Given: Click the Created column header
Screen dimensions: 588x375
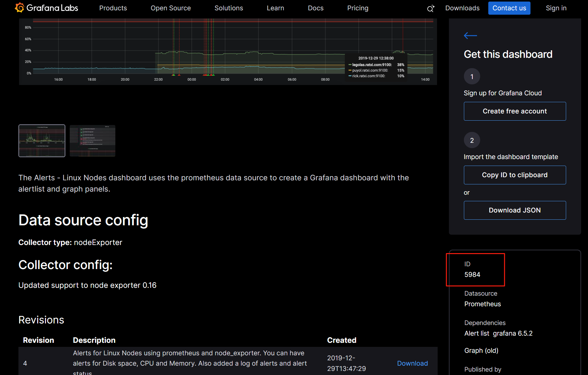Looking at the screenshot, I should coord(342,340).
